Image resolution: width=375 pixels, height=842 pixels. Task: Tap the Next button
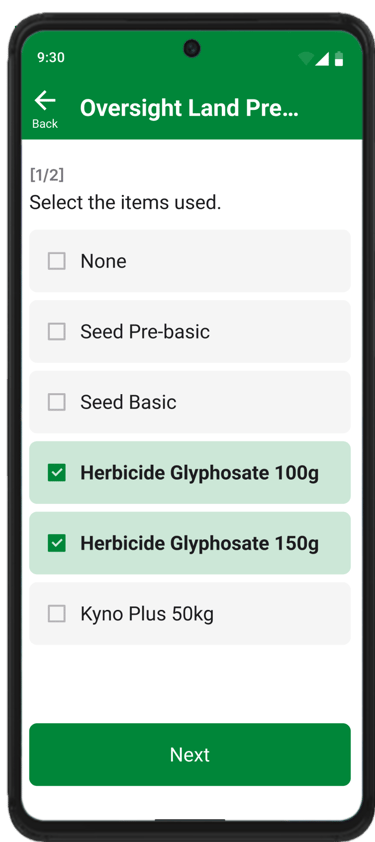(190, 754)
